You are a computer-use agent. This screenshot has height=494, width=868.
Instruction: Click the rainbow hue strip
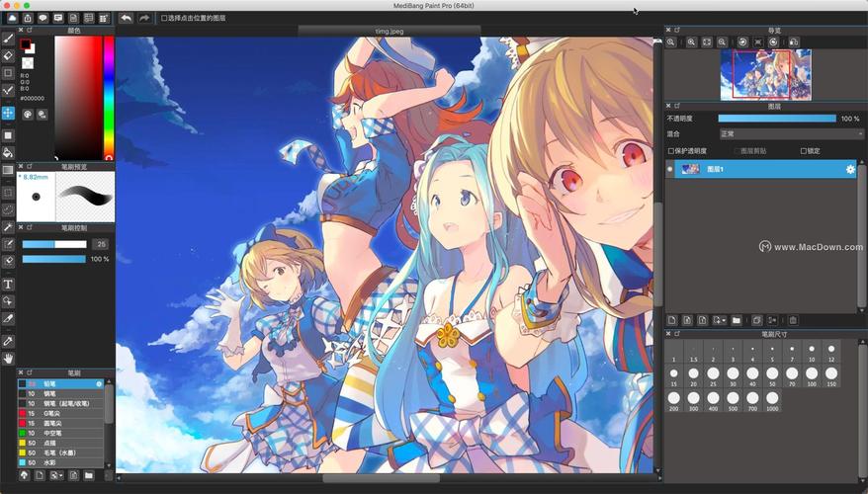tap(109, 99)
